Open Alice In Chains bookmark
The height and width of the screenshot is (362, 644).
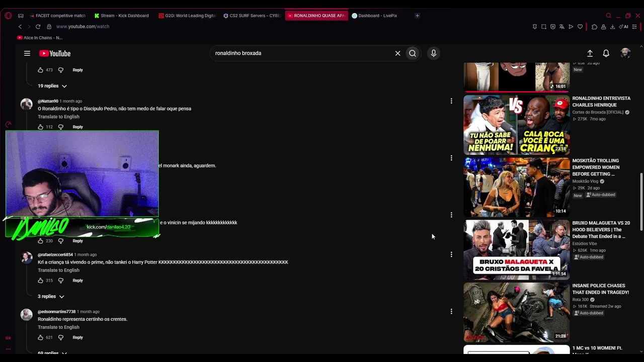click(40, 38)
